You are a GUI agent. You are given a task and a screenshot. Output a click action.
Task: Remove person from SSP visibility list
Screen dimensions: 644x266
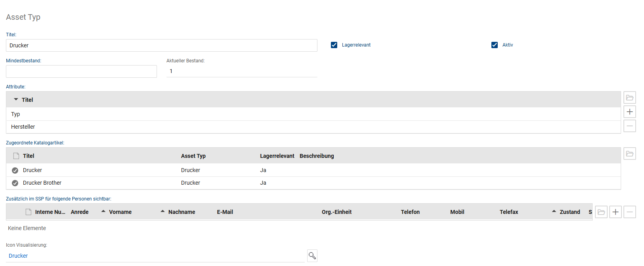click(x=630, y=212)
